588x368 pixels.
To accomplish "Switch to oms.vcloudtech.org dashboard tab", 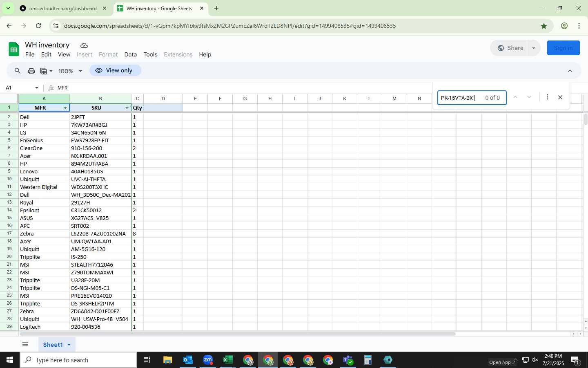I will pos(63,8).
